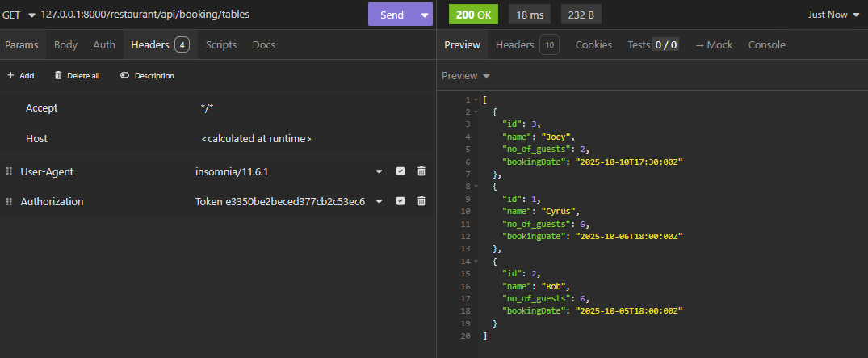Toggle the Description view icon
This screenshot has width=868, height=358.
tap(124, 75)
